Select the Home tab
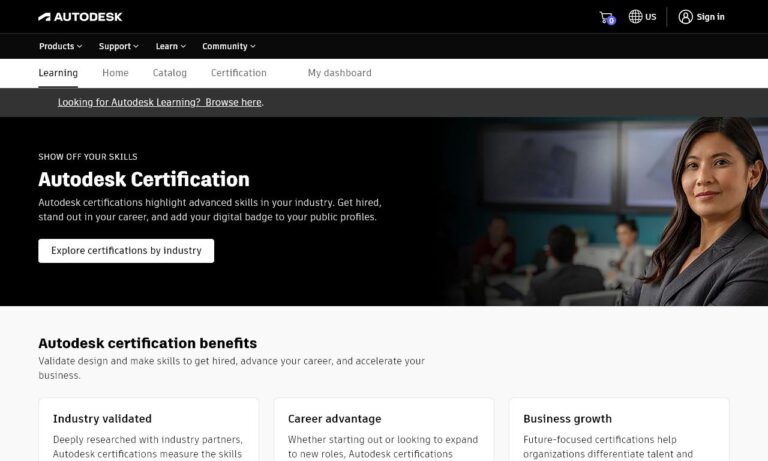This screenshot has height=461, width=768. (x=115, y=73)
